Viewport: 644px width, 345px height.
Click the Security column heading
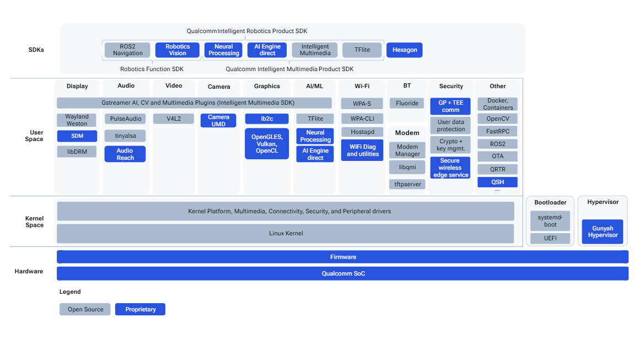[x=451, y=86]
